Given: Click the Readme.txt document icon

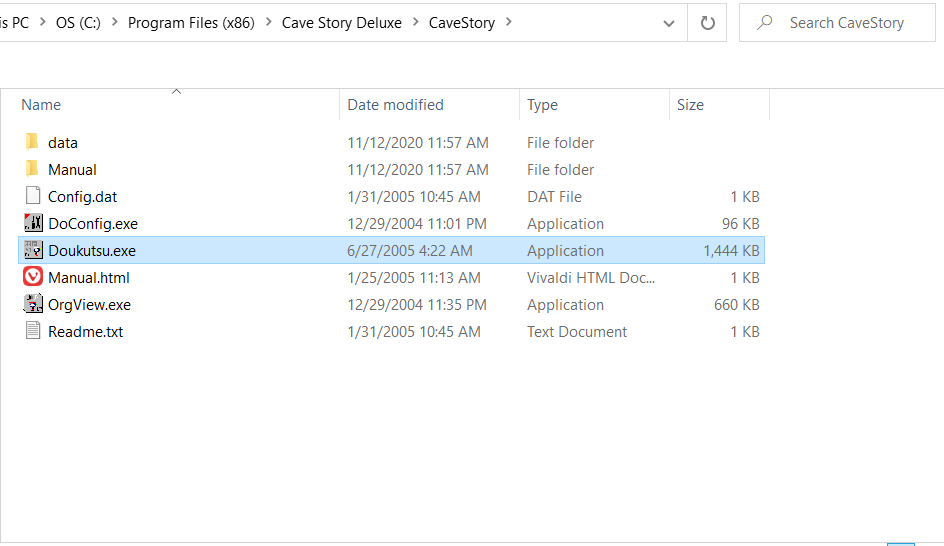Looking at the screenshot, I should click(32, 331).
